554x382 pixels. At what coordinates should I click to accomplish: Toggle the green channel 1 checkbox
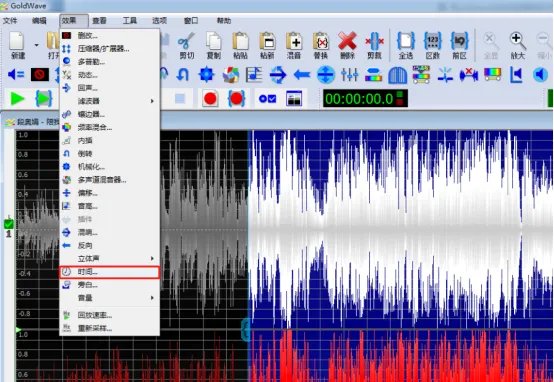(x=8, y=224)
